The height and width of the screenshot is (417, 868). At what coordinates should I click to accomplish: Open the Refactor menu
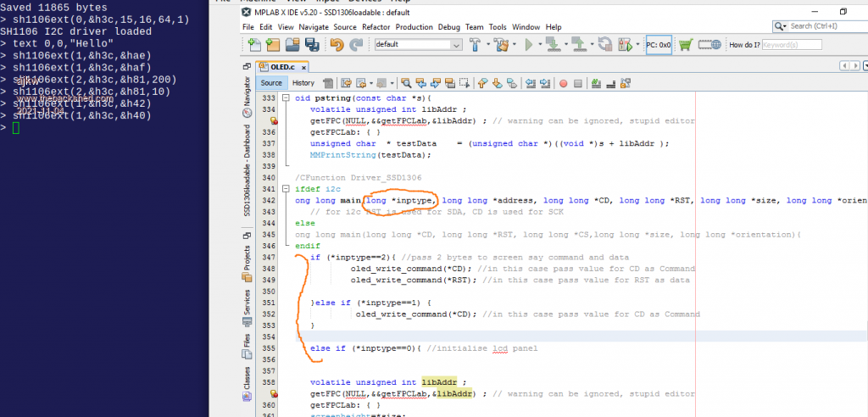(x=376, y=27)
